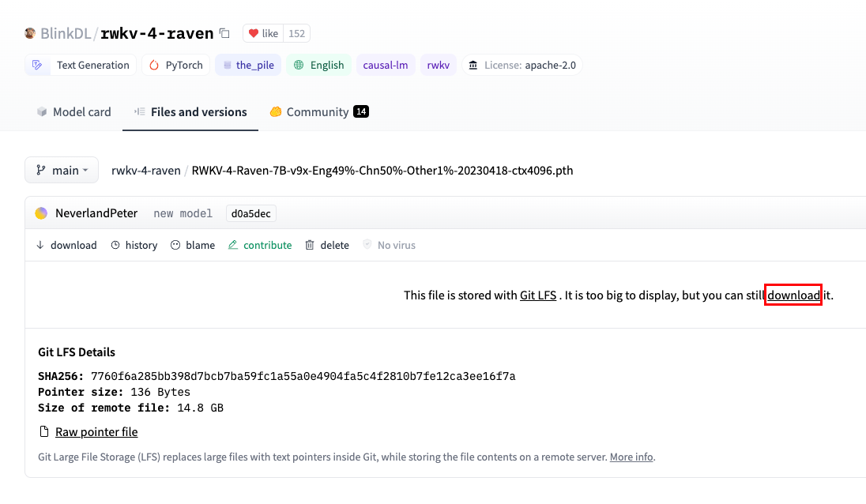This screenshot has width=866, height=504.
Task: Select the PyTorch library tag
Action: pos(175,65)
